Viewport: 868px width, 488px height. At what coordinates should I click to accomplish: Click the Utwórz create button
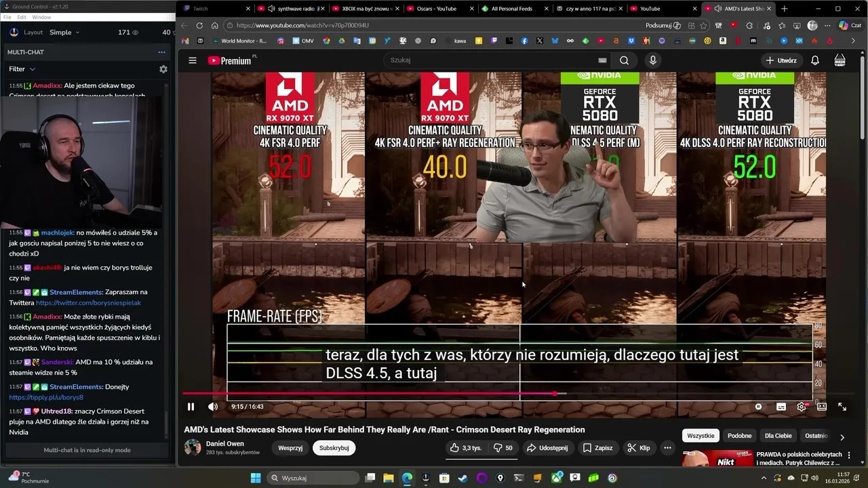pyautogui.click(x=781, y=60)
